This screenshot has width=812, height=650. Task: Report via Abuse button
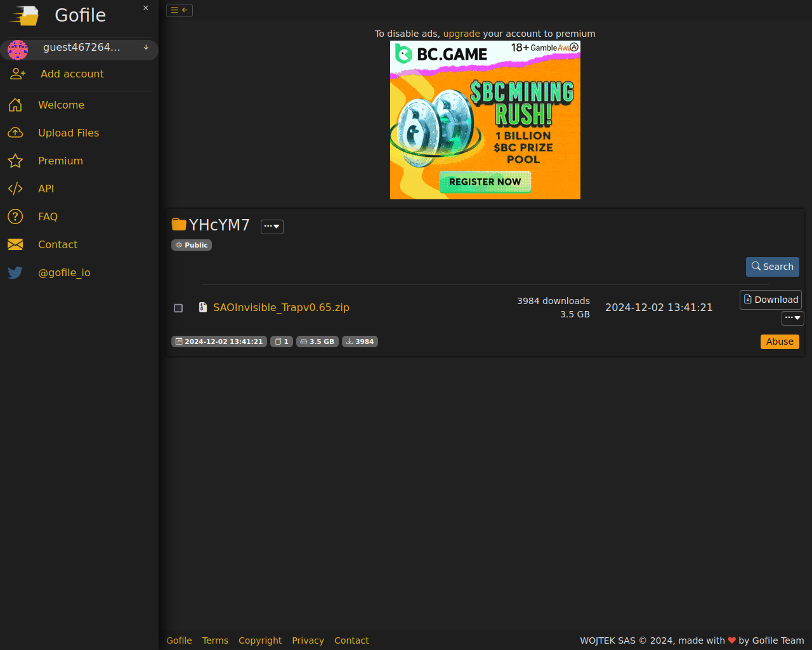[780, 342]
